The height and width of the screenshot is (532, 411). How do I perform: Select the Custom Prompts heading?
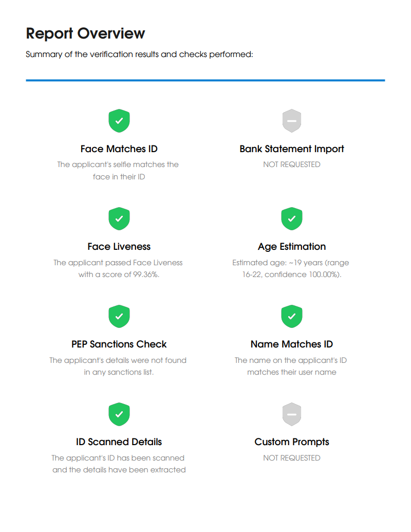(x=292, y=442)
